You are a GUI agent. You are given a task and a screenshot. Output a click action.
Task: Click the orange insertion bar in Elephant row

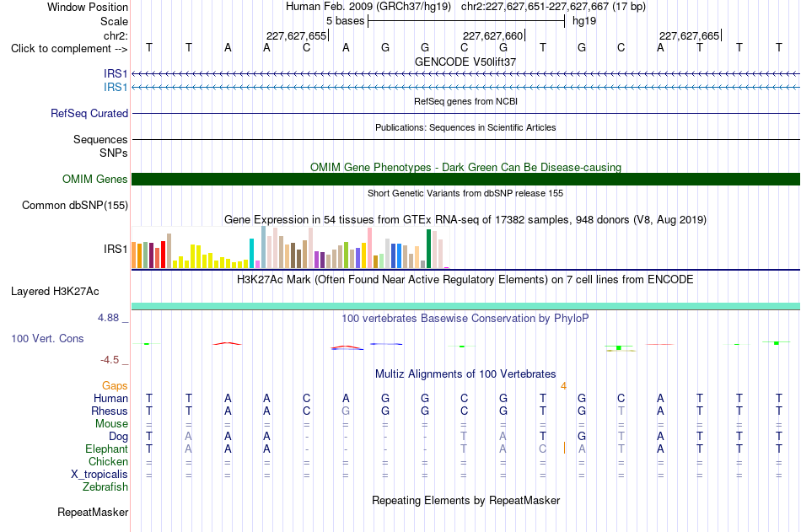[x=564, y=449]
